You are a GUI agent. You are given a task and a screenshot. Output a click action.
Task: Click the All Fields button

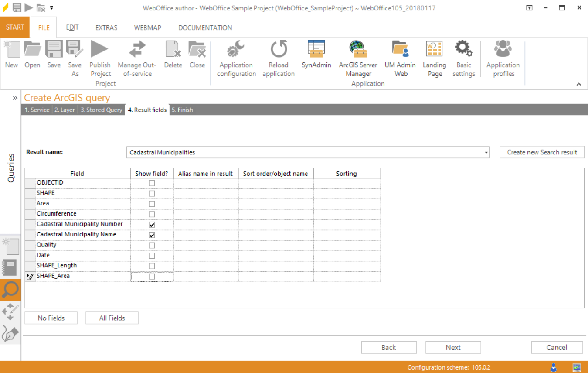point(112,318)
